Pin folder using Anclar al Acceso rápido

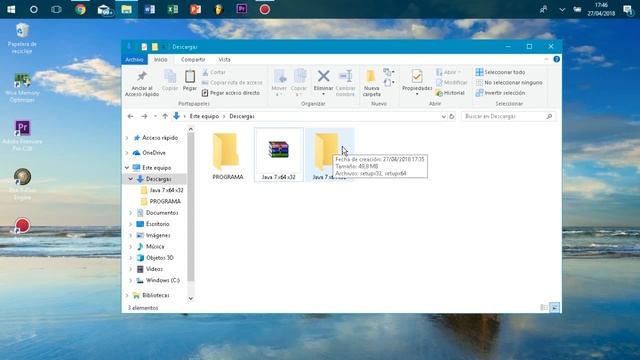point(142,84)
